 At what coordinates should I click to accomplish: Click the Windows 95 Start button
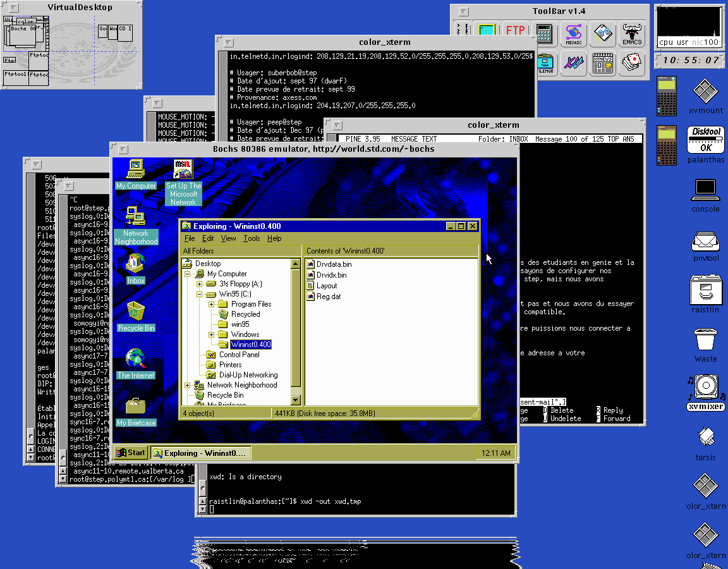(131, 453)
